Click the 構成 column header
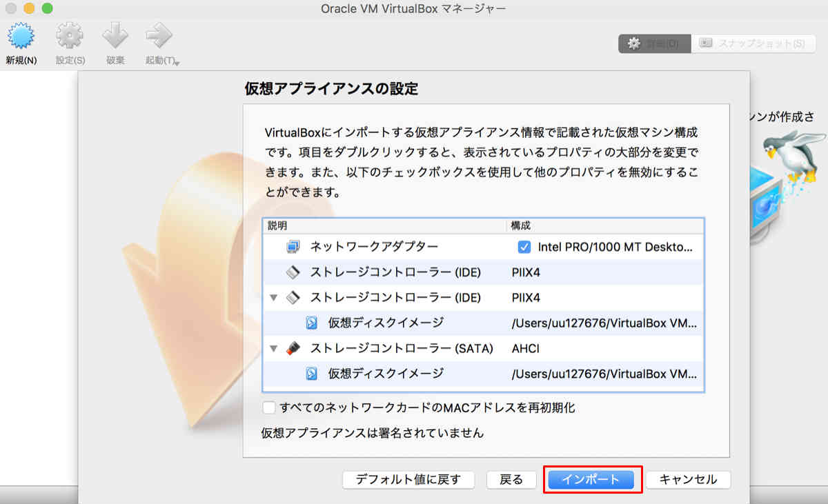The width and height of the screenshot is (828, 504). pos(605,225)
